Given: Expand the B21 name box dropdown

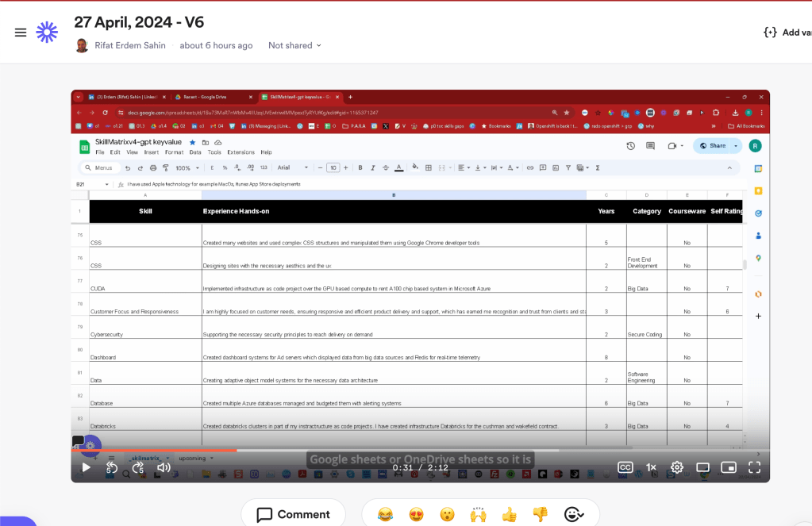Looking at the screenshot, I should coord(106,184).
